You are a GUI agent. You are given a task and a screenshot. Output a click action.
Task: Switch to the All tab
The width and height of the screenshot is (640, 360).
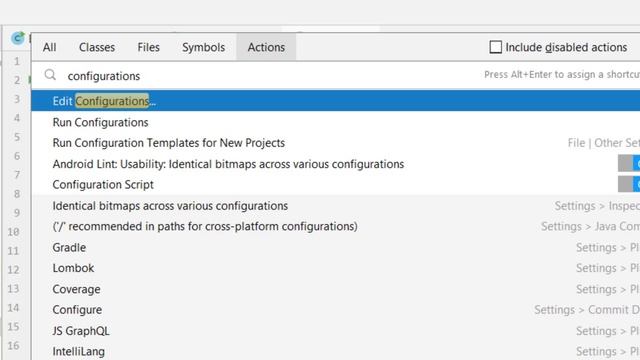tap(49, 47)
